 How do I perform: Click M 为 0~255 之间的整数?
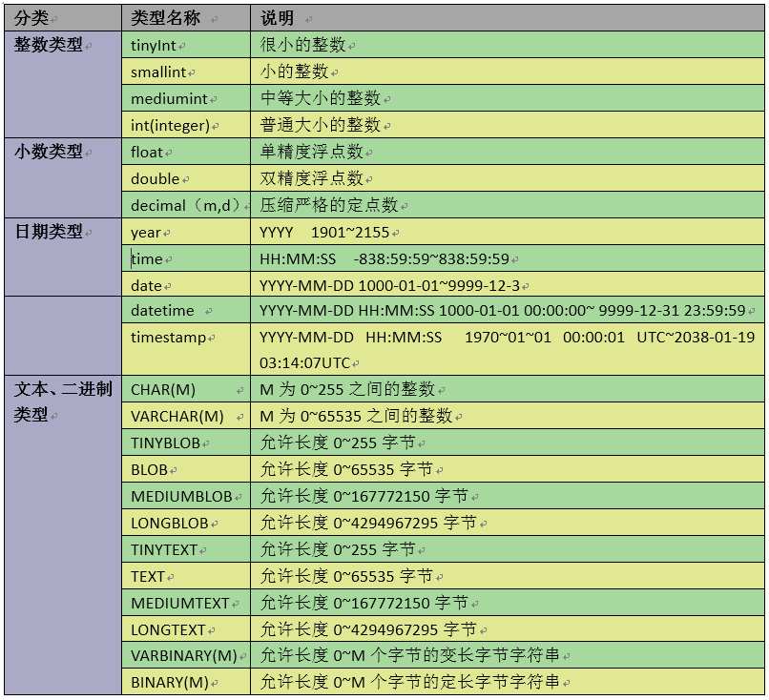click(347, 389)
